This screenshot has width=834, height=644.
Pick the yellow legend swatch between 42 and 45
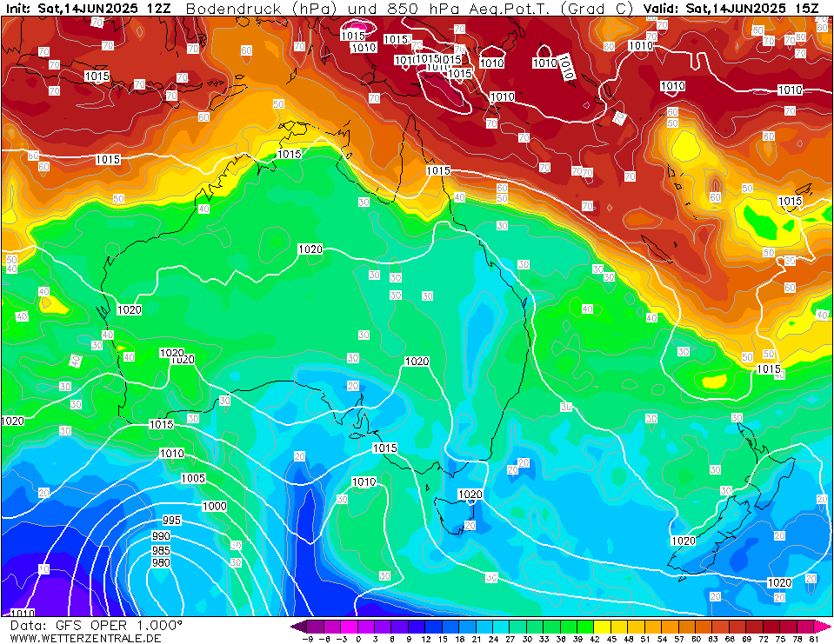(604, 627)
